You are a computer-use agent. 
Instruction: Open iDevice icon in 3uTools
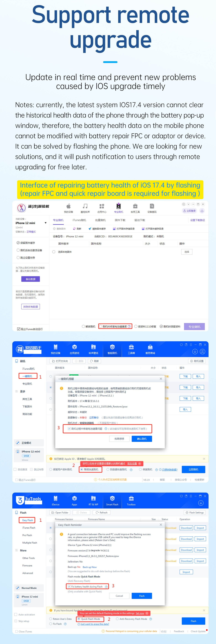tap(56, 498)
